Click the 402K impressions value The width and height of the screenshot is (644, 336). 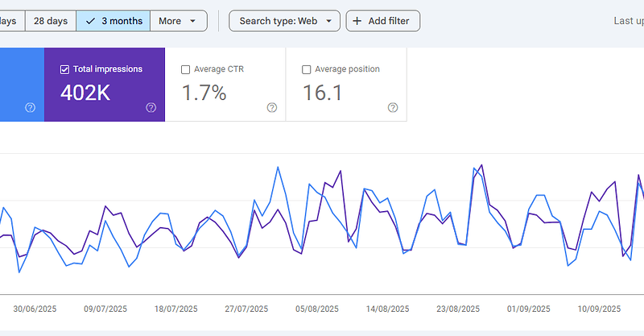85,93
